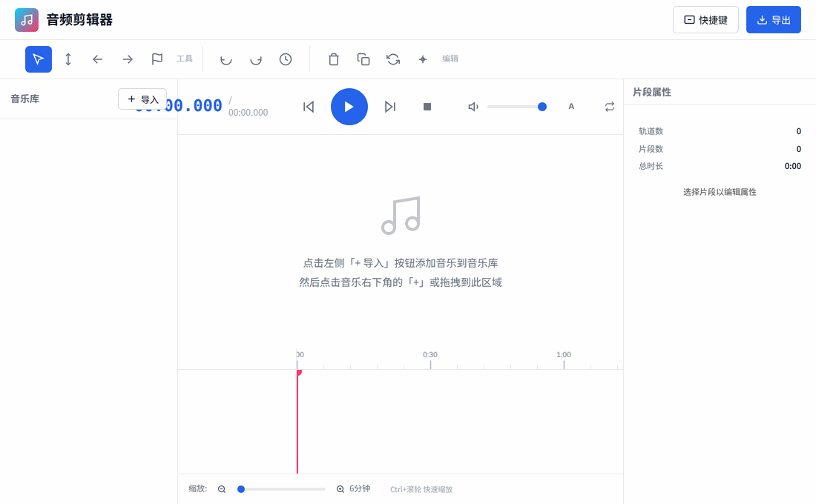
Task: Open the 快捷键 shortcuts button
Action: [x=705, y=20]
